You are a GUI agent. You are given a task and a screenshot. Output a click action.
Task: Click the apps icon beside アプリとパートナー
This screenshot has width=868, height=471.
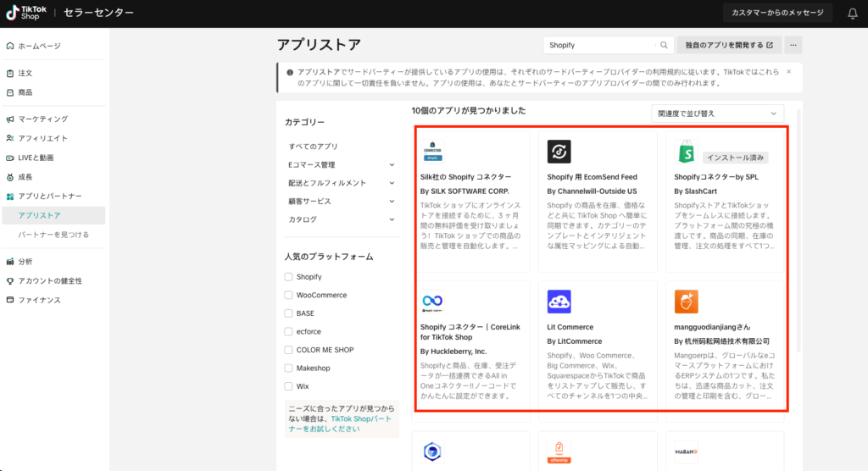click(x=10, y=197)
